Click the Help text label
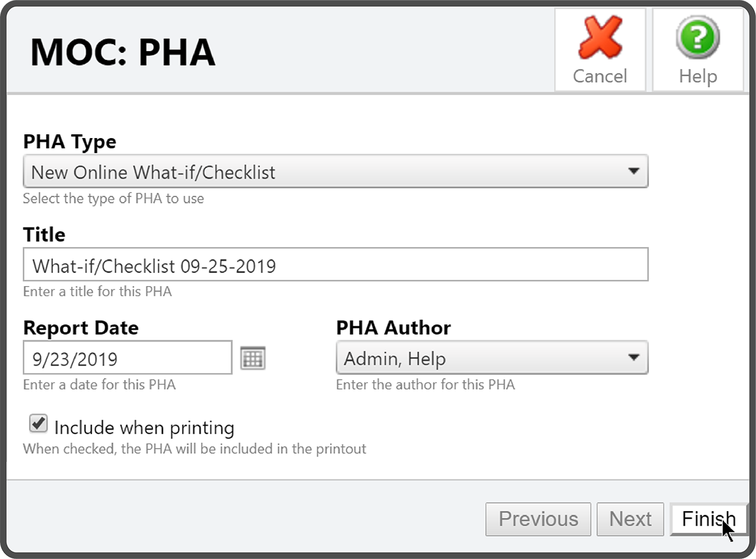Viewport: 756px width, 559px height. pos(697,76)
